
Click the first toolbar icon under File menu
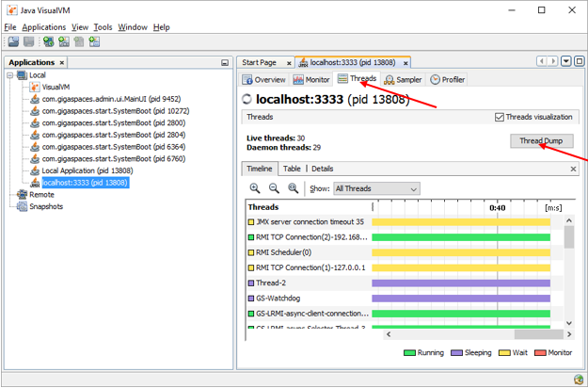pos(12,41)
